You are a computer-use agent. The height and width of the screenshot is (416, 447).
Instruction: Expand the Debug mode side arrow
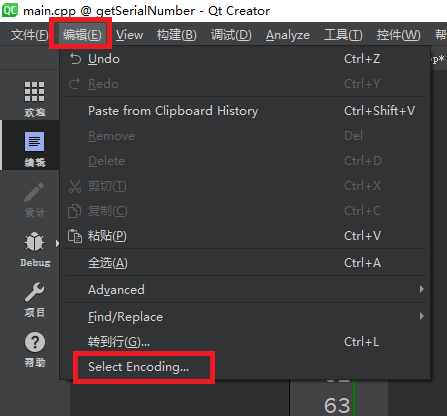57,244
